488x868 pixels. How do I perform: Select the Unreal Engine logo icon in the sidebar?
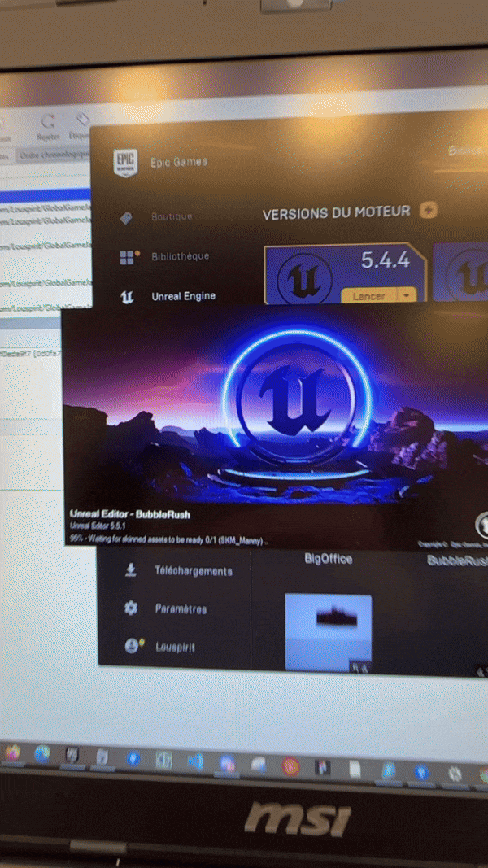127,297
